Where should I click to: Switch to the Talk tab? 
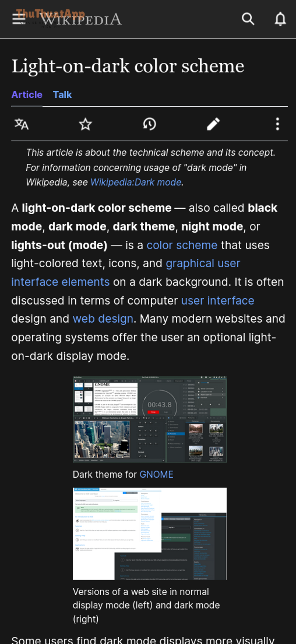(62, 95)
